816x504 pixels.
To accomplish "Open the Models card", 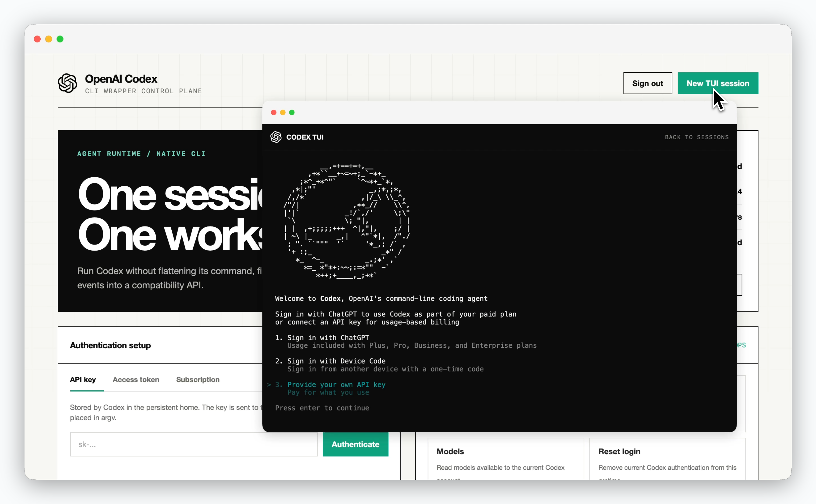I will [x=505, y=459].
